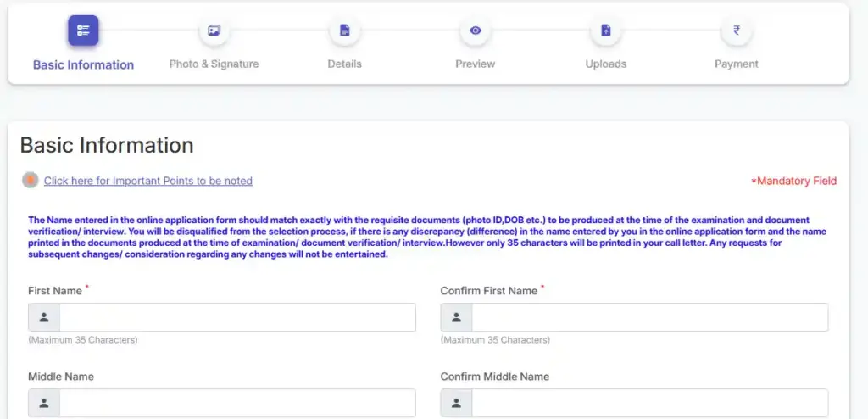Click person icon in Confirm First Name field
The height and width of the screenshot is (419, 868).
[x=456, y=317]
